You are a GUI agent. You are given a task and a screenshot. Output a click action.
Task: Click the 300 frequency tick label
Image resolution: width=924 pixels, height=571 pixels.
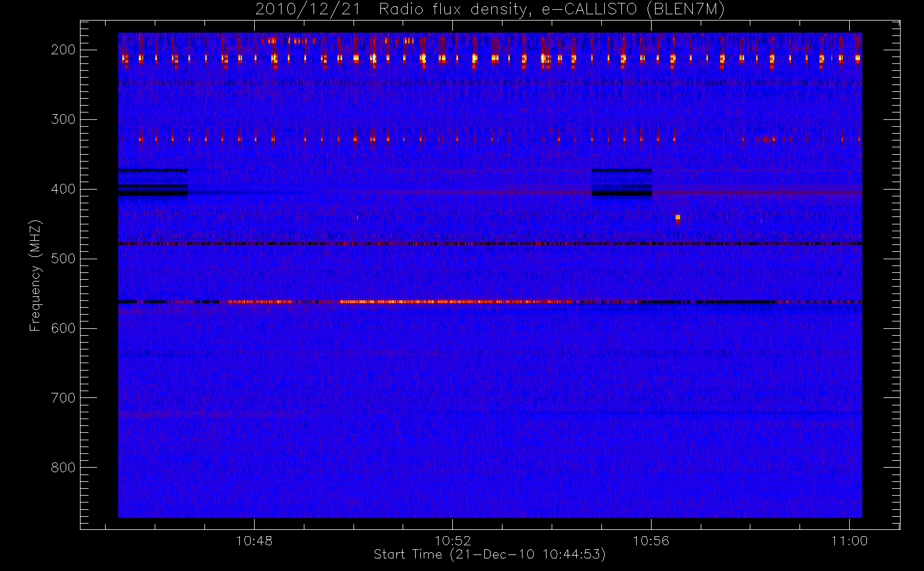(x=63, y=119)
